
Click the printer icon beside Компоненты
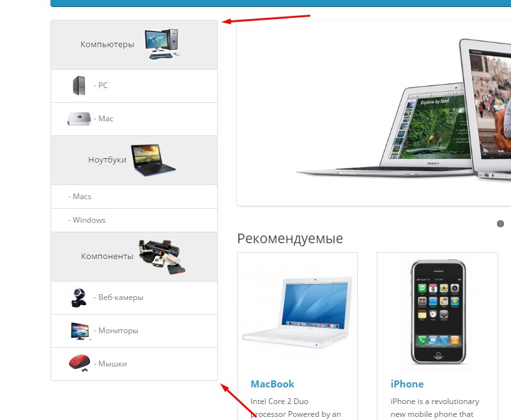tap(162, 257)
